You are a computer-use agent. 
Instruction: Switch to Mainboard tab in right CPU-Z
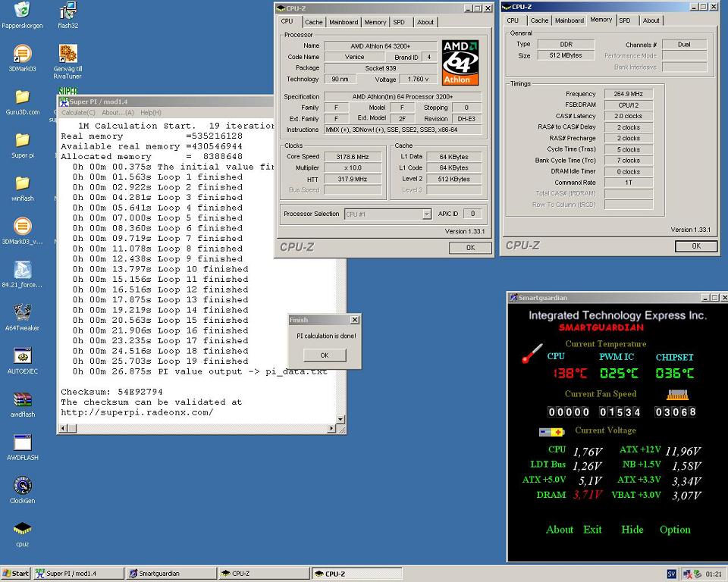point(570,20)
